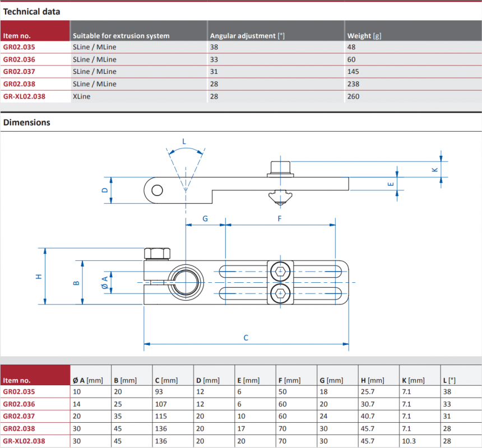Click GR02.038 in the Dimensions table
The height and width of the screenshot is (448, 482).
tap(19, 428)
